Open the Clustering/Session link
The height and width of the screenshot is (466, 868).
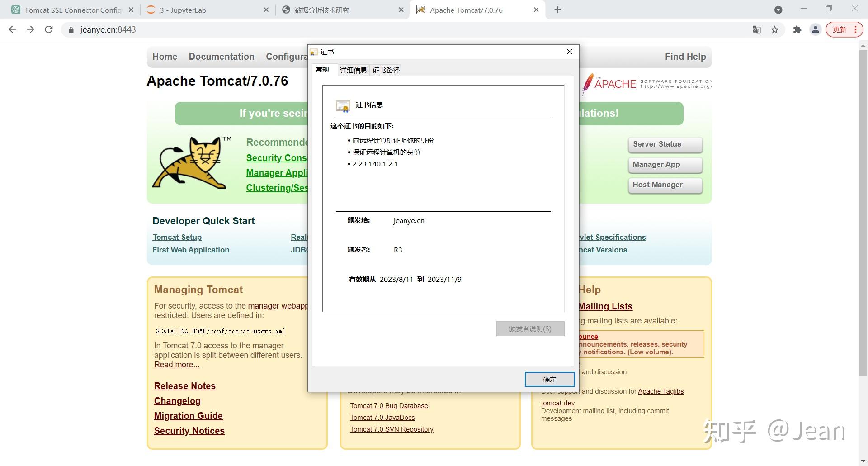277,188
